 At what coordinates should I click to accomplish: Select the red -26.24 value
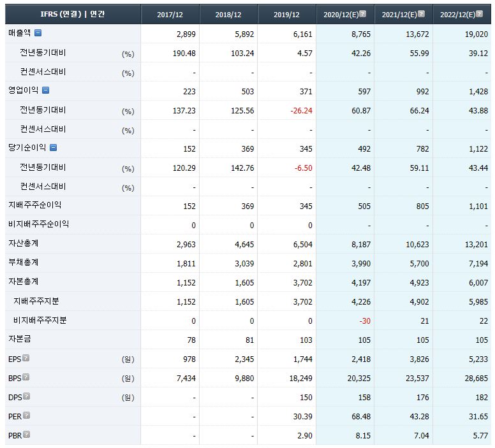301,111
